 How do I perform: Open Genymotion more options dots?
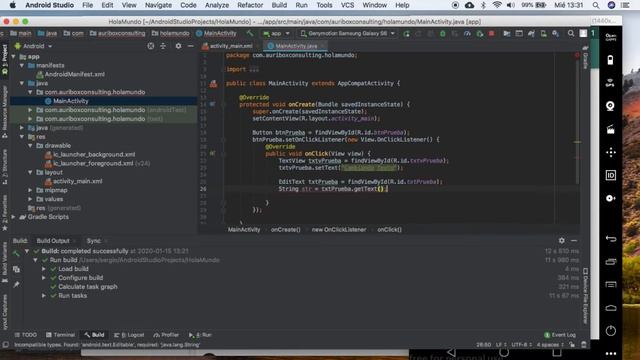611,353
